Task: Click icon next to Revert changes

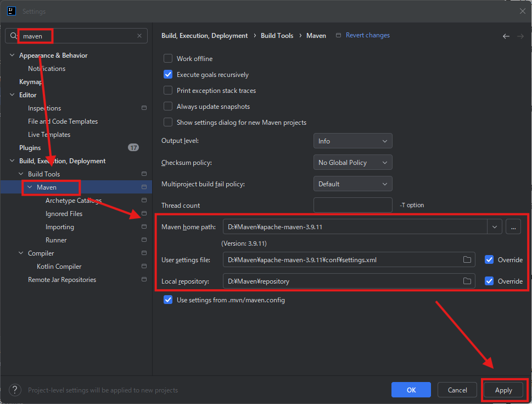Action: [x=338, y=35]
